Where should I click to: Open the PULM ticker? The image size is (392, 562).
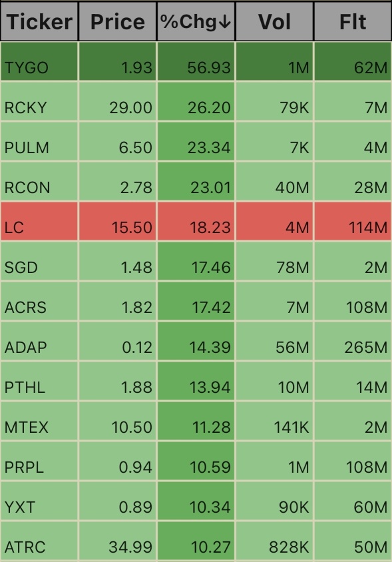(27, 148)
